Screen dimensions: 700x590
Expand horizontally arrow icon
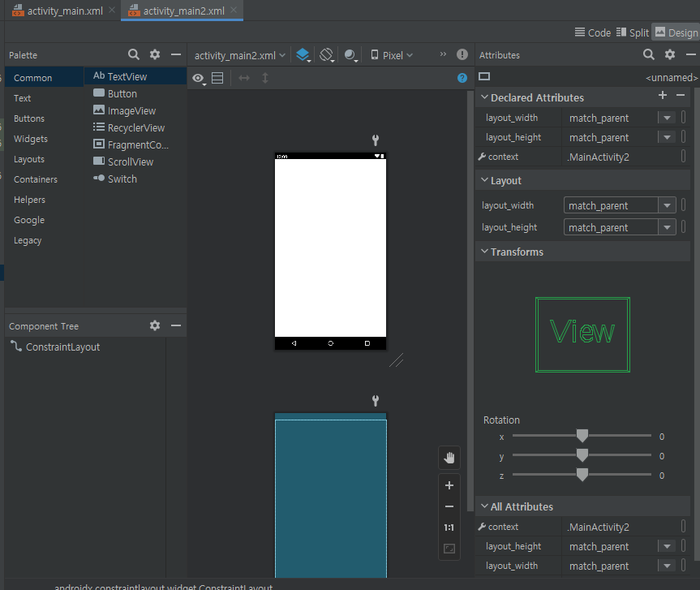coord(244,78)
